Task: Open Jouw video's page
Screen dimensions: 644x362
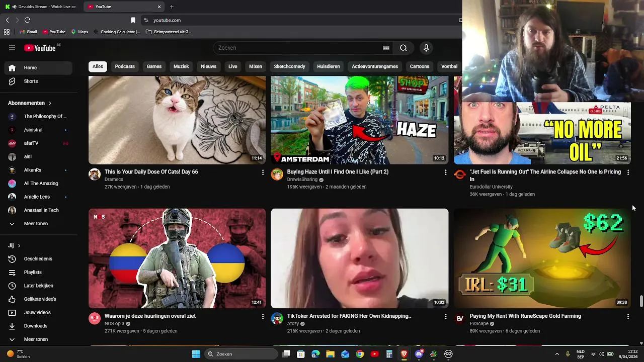Action: click(x=38, y=312)
